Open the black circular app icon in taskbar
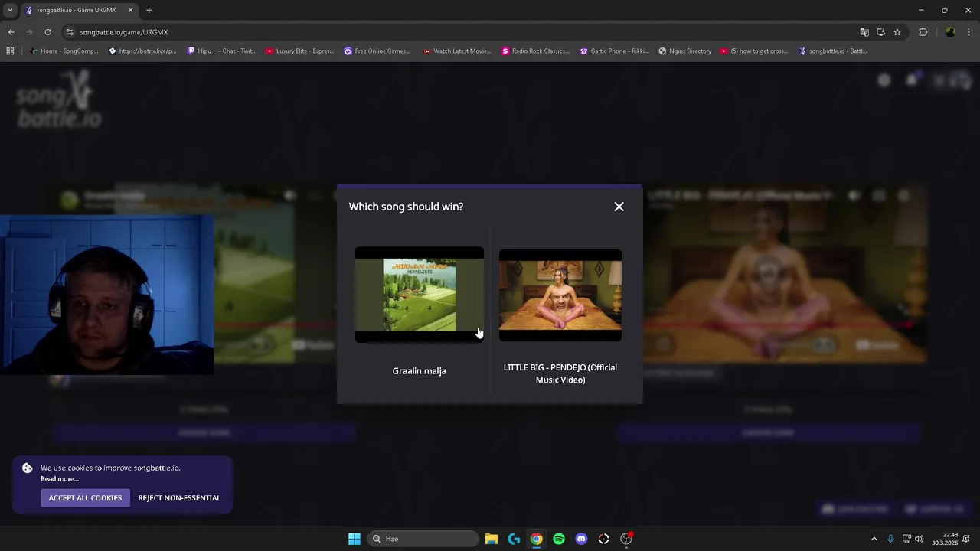The image size is (980, 551). 604,539
